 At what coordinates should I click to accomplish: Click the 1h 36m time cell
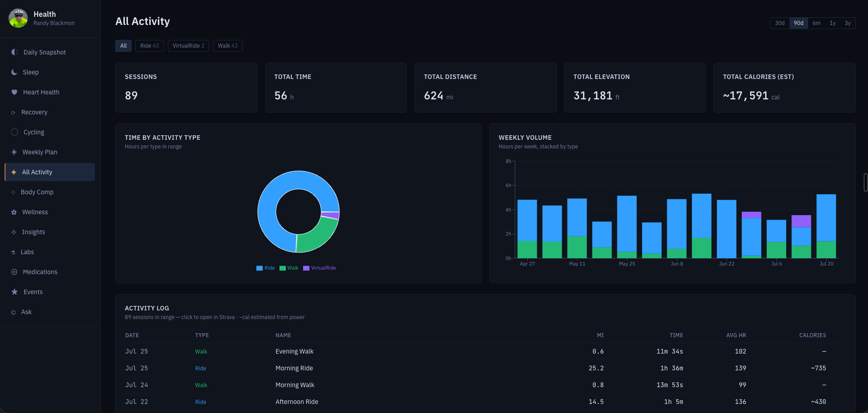click(672, 368)
